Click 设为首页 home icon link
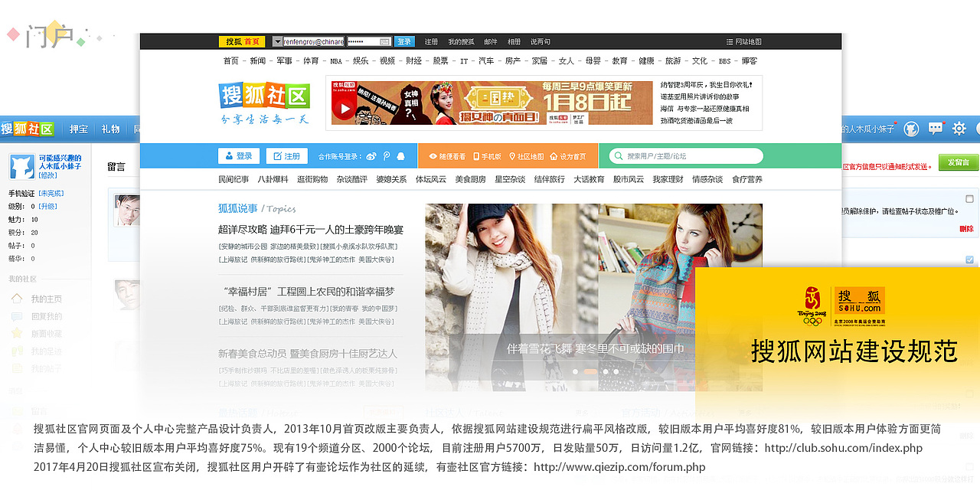Screen dimensions: 980x490 click(568, 156)
